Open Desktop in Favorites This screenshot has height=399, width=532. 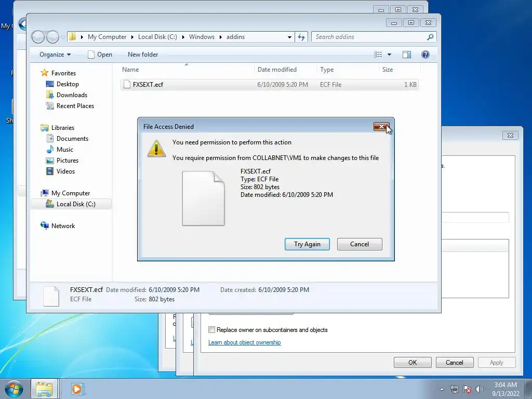(x=68, y=84)
